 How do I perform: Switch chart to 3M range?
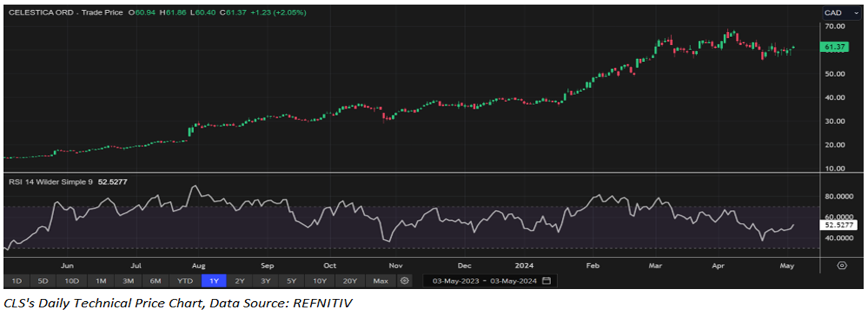click(x=128, y=280)
